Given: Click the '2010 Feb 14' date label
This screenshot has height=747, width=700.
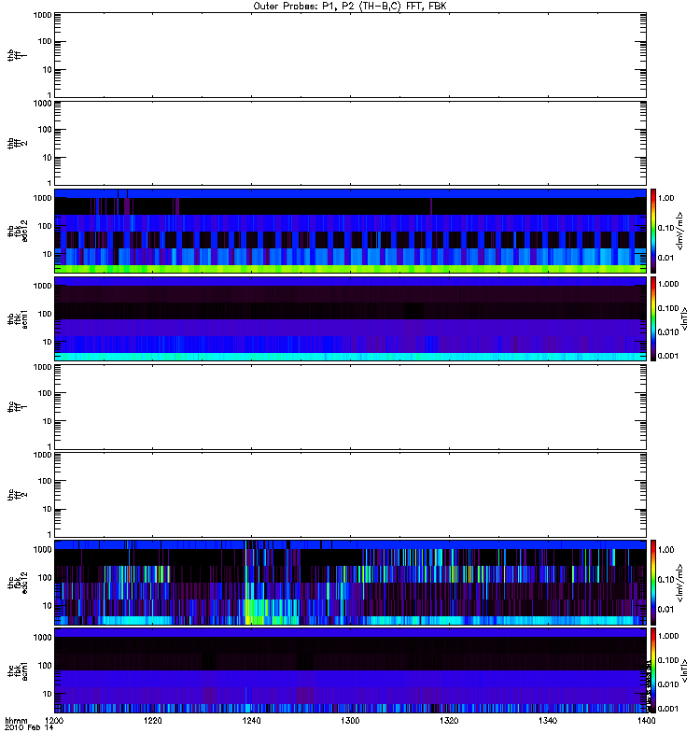Looking at the screenshot, I should (29, 728).
